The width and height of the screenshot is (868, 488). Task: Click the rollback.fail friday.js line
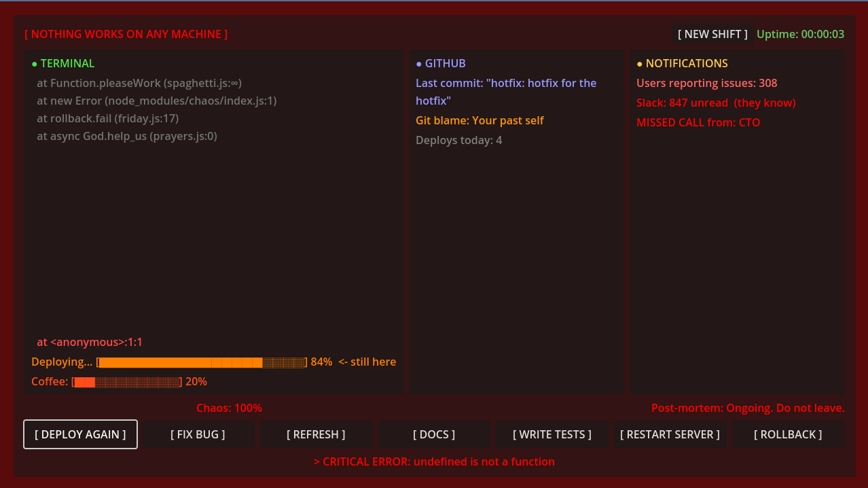(x=108, y=118)
